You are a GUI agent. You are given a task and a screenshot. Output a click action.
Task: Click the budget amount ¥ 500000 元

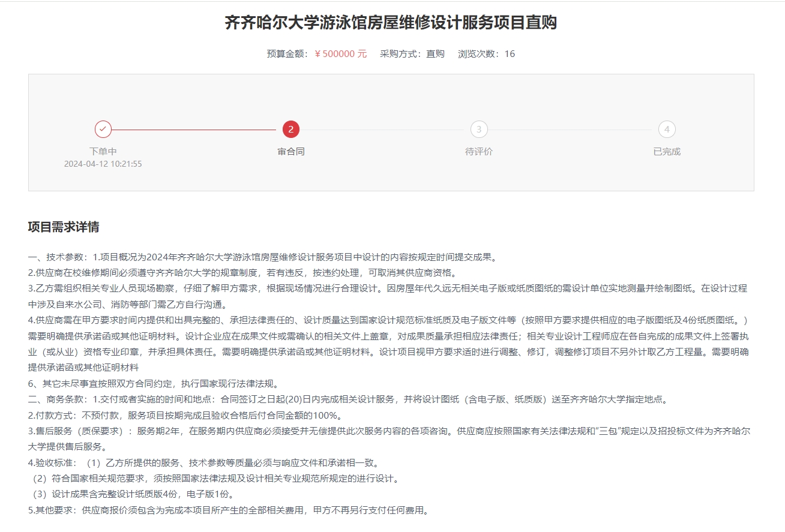click(x=340, y=54)
